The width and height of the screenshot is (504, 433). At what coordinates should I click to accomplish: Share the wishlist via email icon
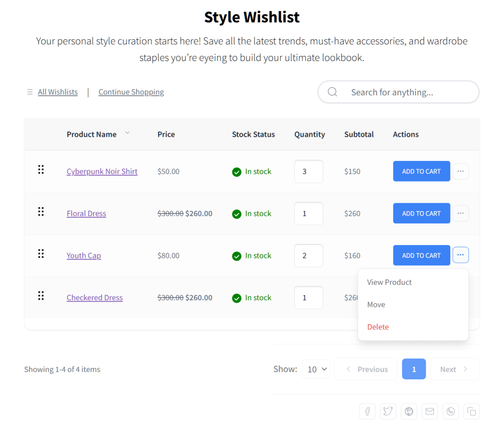(x=430, y=411)
